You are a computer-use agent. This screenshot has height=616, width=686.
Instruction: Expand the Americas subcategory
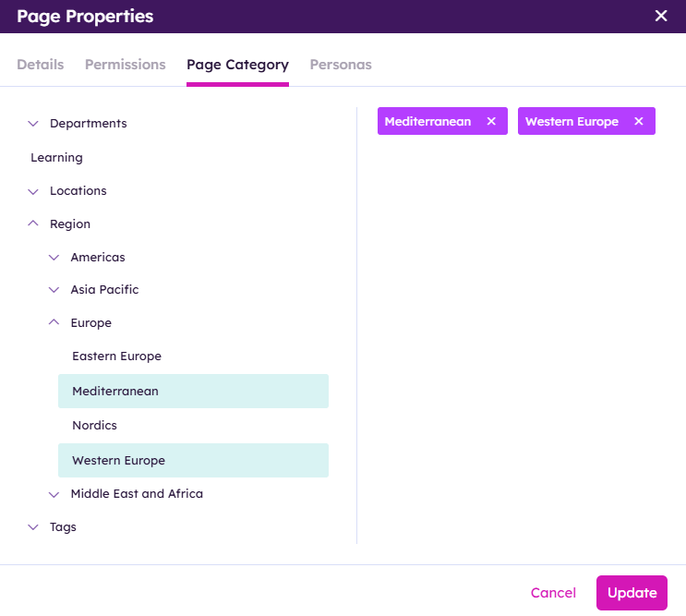[x=54, y=258]
